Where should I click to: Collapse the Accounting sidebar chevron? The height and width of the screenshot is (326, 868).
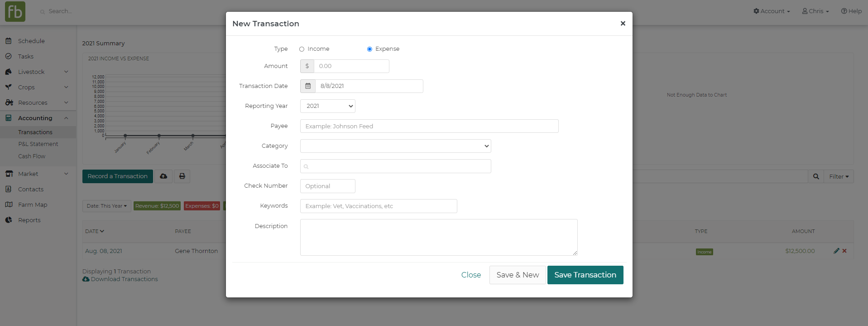click(66, 118)
